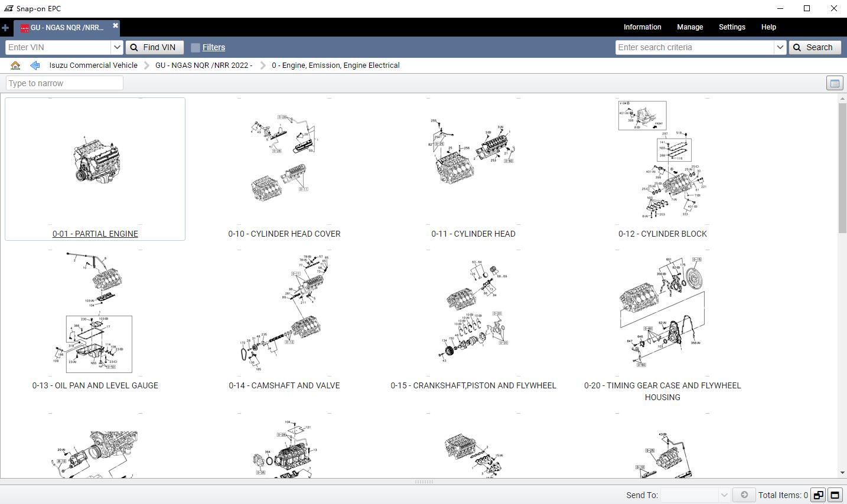Click the Enter VIN input field
This screenshot has height=504, width=847.
point(58,47)
